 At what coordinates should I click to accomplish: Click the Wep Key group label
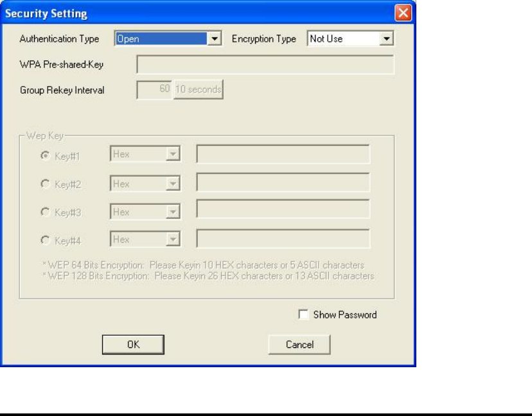click(45, 135)
